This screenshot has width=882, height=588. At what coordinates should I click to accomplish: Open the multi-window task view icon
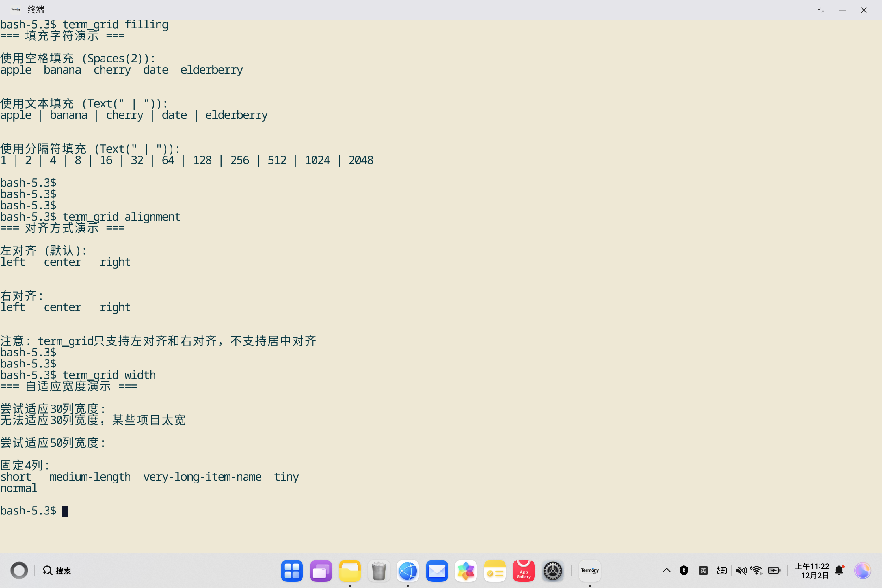pos(321,571)
